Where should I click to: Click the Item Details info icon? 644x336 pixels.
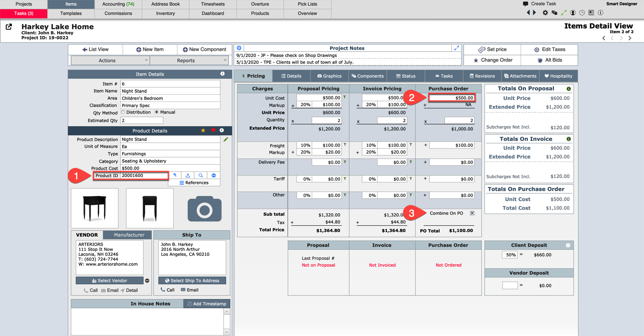(x=222, y=74)
